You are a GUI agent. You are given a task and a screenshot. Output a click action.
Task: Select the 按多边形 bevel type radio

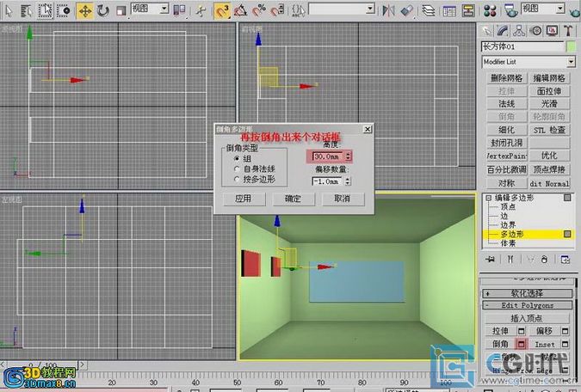(x=237, y=179)
